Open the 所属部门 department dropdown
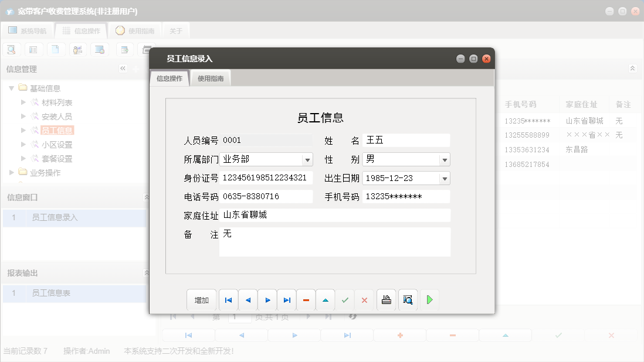 [308, 159]
